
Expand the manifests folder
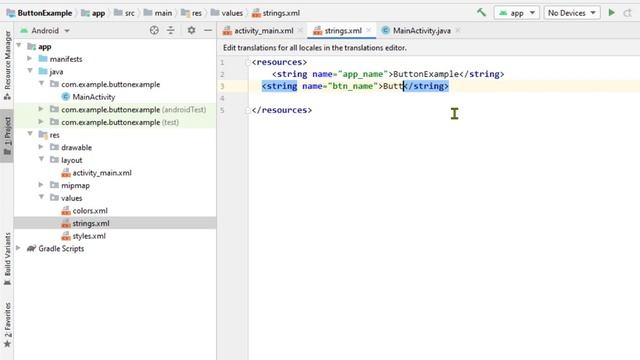30,59
